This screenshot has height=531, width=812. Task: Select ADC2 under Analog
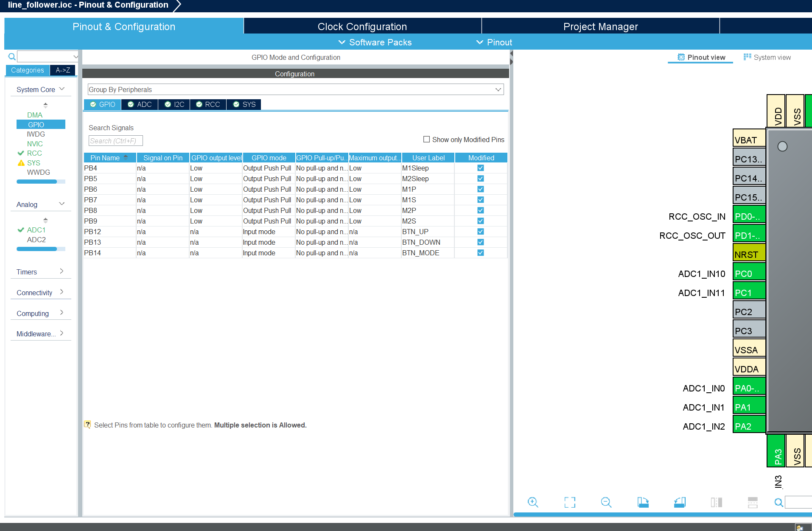[x=36, y=240]
